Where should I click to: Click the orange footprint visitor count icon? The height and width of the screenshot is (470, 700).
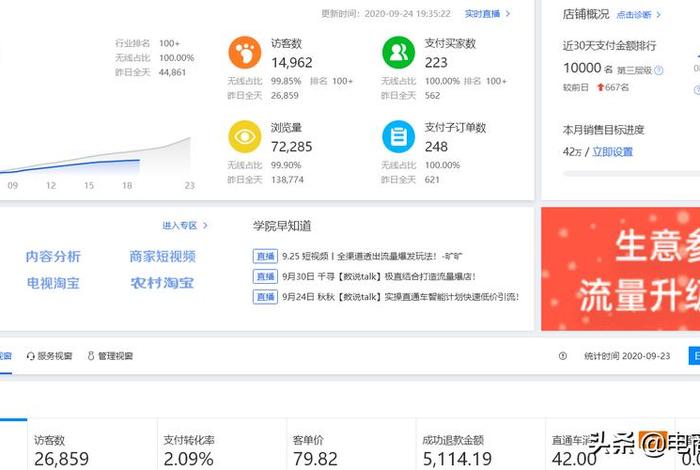click(245, 53)
